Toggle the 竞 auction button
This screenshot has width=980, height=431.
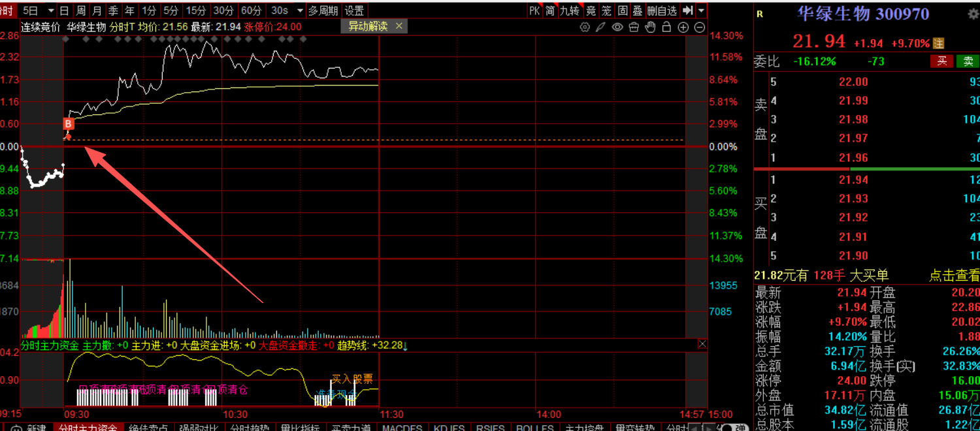tap(591, 10)
